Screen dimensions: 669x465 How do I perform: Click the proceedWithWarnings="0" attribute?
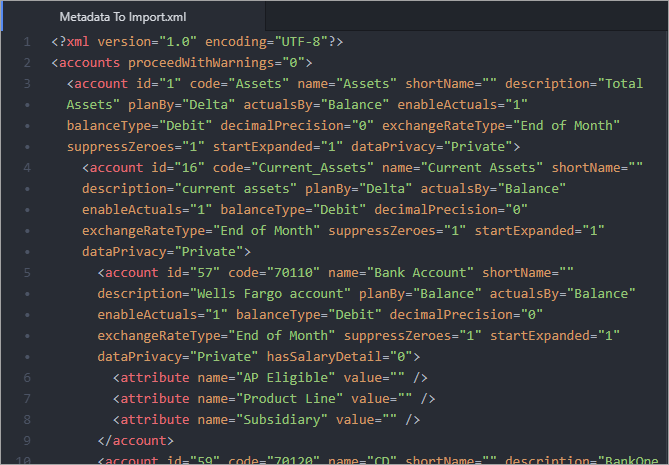point(216,63)
